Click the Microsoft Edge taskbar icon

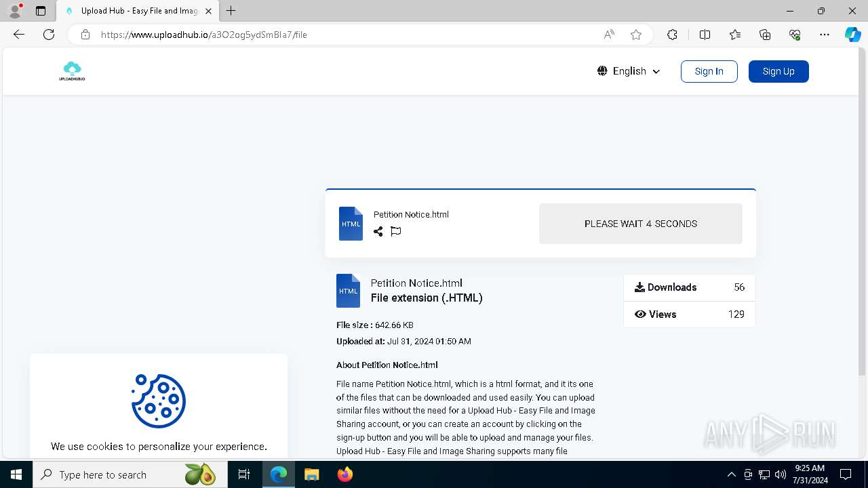[279, 474]
